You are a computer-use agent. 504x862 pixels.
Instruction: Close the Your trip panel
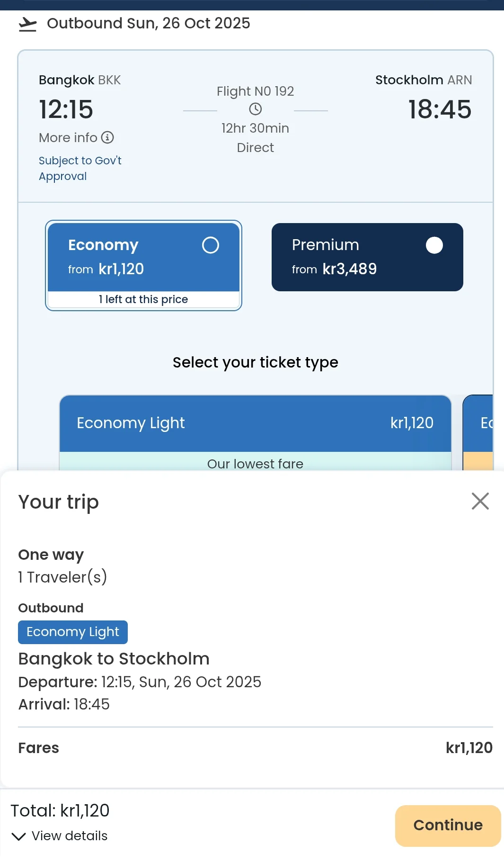click(480, 501)
